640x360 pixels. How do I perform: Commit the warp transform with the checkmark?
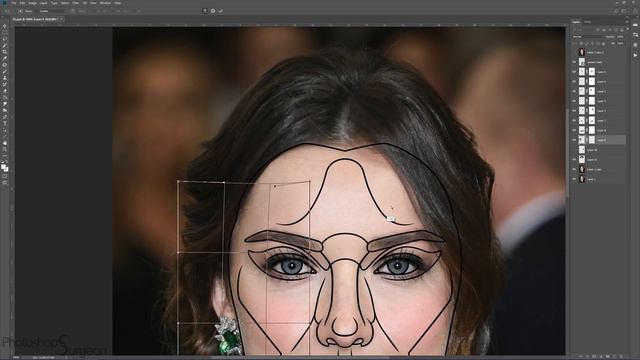pyautogui.click(x=220, y=11)
